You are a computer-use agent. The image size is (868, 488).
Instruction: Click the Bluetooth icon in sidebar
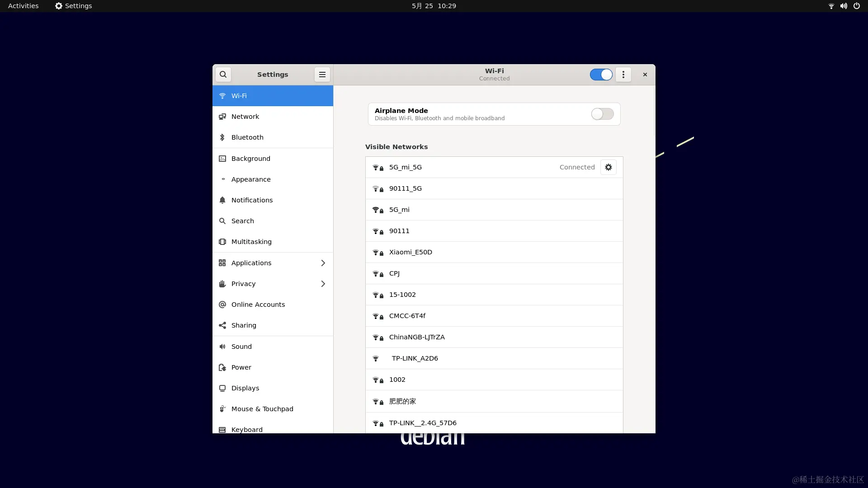pyautogui.click(x=222, y=137)
